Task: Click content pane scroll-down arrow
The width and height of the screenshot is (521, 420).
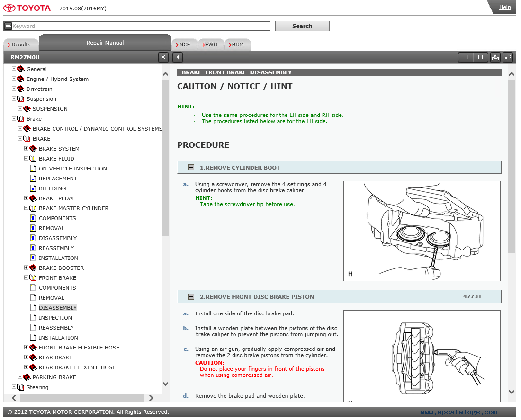Action: click(512, 392)
